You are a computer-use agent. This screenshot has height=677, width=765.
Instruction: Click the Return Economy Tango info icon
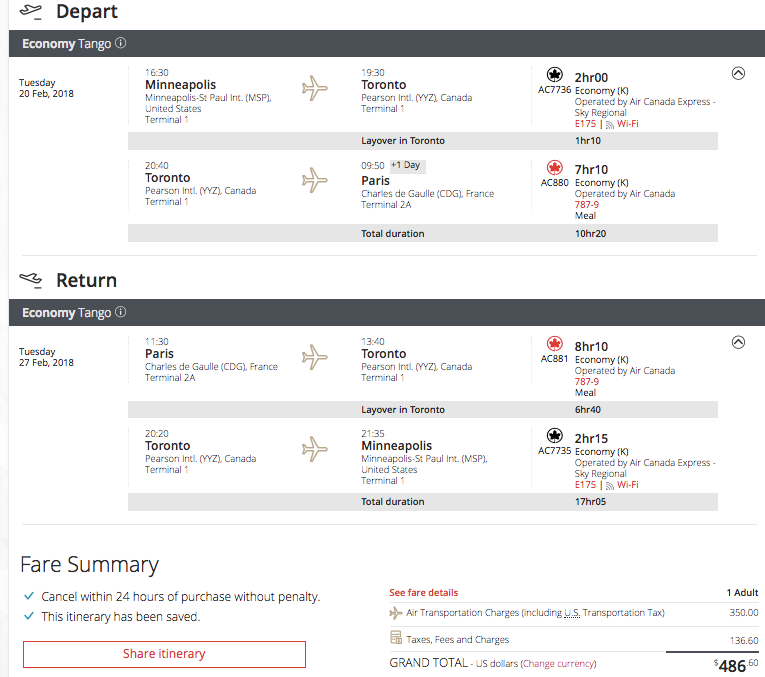[121, 313]
